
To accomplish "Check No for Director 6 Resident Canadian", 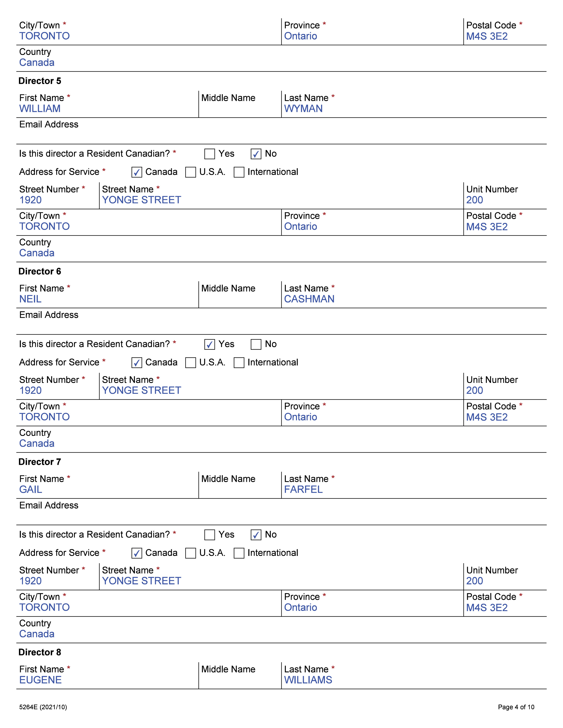I will (x=256, y=344).
